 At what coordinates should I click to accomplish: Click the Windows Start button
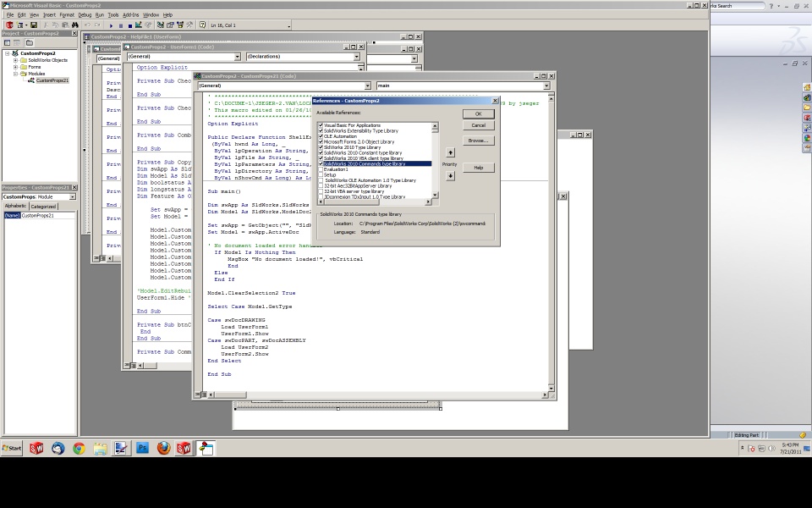(x=11, y=449)
